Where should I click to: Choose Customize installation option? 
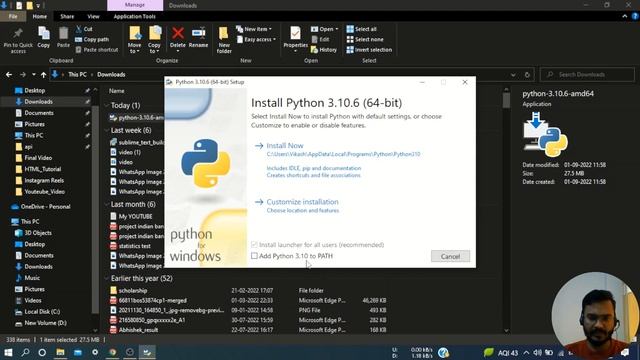click(x=302, y=202)
